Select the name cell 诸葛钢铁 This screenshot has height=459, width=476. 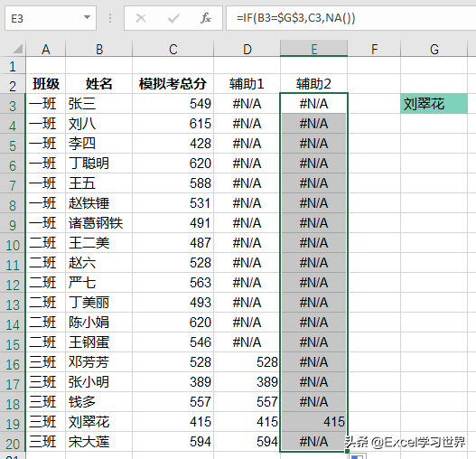point(99,223)
